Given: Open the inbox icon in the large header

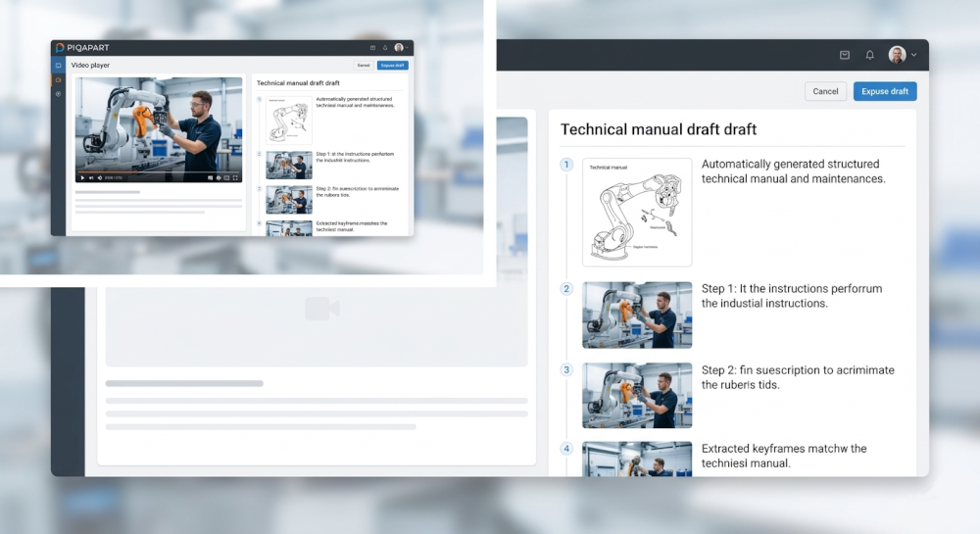Looking at the screenshot, I should pyautogui.click(x=844, y=55).
